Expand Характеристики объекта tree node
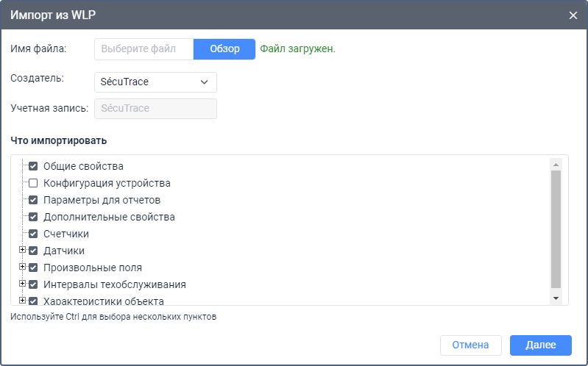The image size is (588, 366). [23, 300]
